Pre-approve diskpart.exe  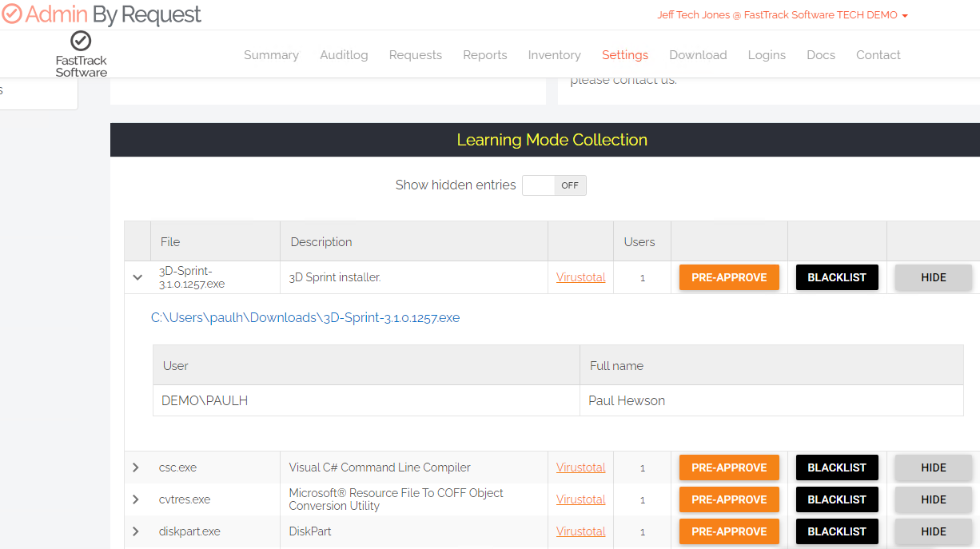pyautogui.click(x=729, y=531)
